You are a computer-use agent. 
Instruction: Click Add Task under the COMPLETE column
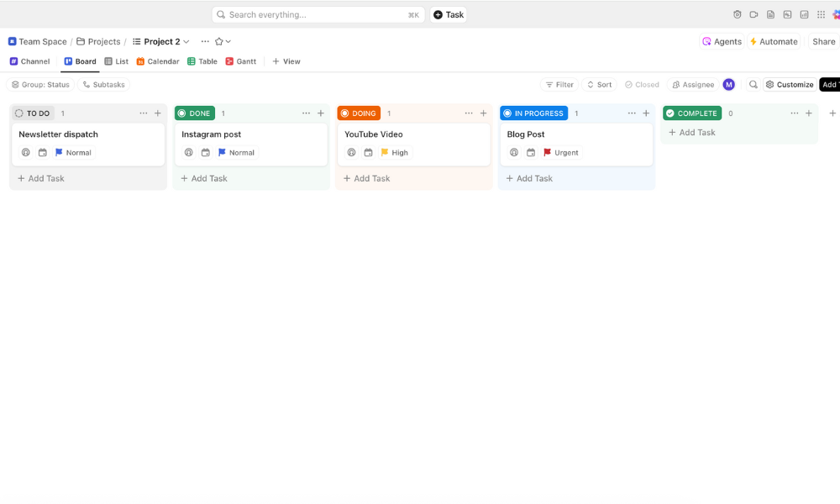pyautogui.click(x=692, y=133)
